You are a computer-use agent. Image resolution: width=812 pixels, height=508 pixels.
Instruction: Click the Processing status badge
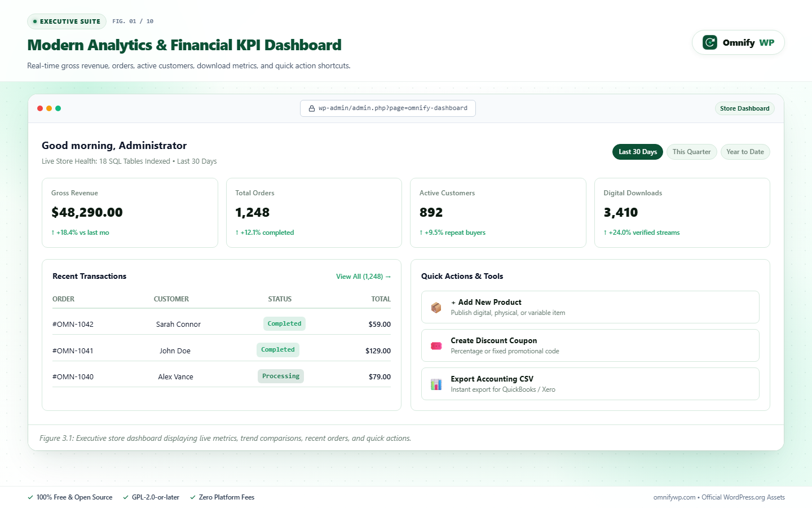tap(281, 376)
